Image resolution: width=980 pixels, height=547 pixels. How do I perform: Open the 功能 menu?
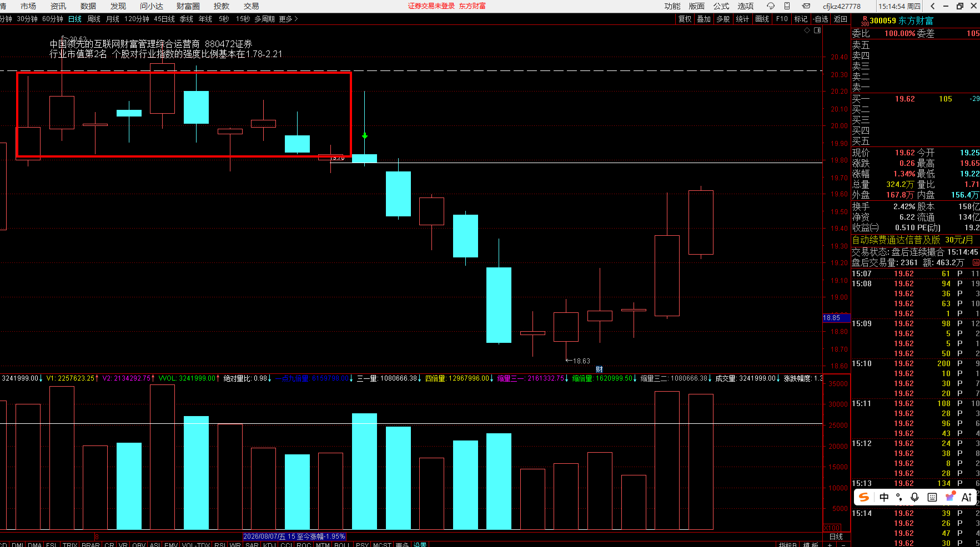pyautogui.click(x=672, y=6)
